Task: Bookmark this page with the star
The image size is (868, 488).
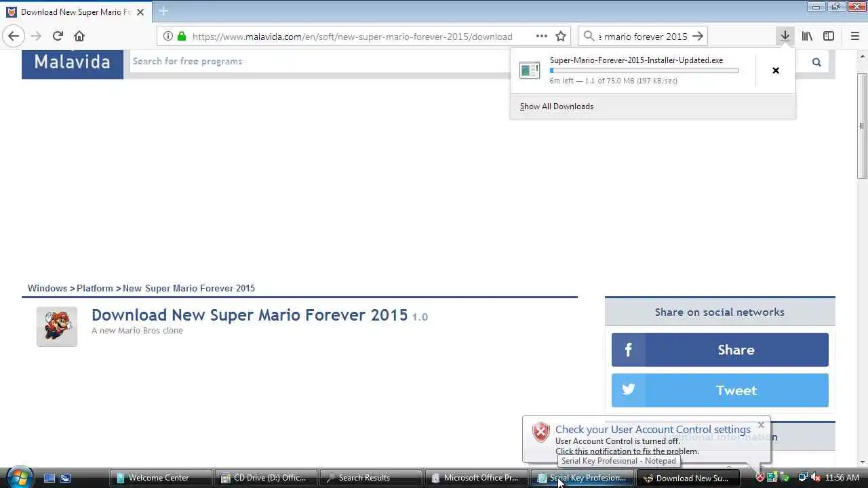Action: click(561, 37)
